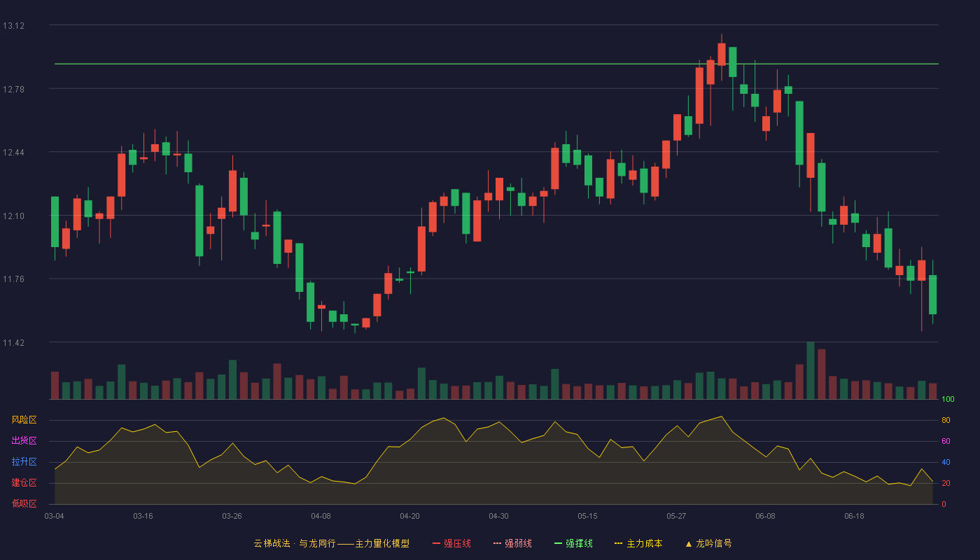The width and height of the screenshot is (980, 560).
Task: Click the 12.44 price axis label
Action: click(13, 153)
